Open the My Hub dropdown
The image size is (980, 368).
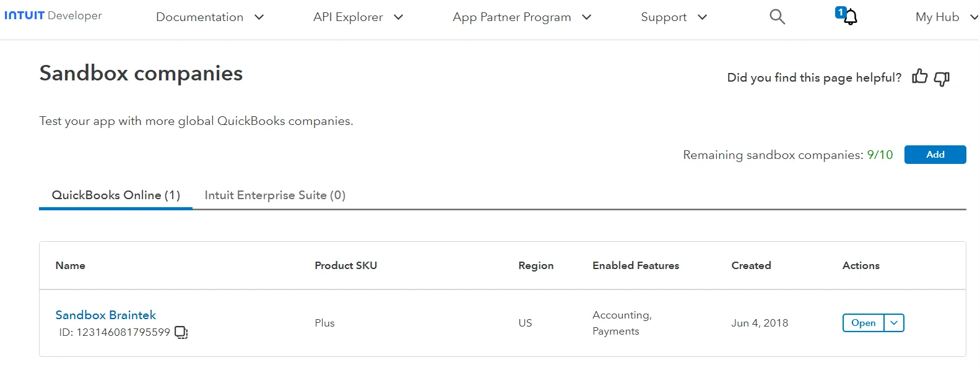pos(947,17)
